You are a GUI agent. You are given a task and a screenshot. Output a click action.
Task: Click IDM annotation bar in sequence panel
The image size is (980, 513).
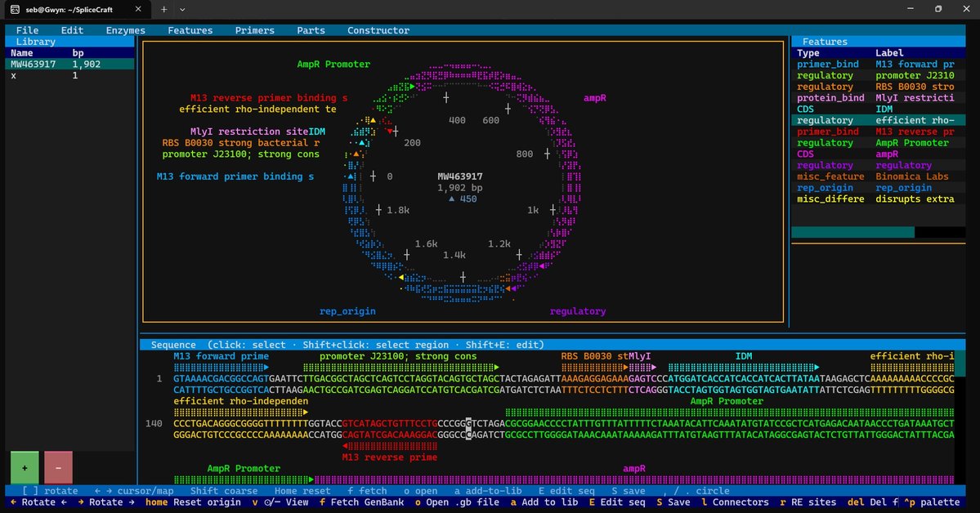[744, 368]
